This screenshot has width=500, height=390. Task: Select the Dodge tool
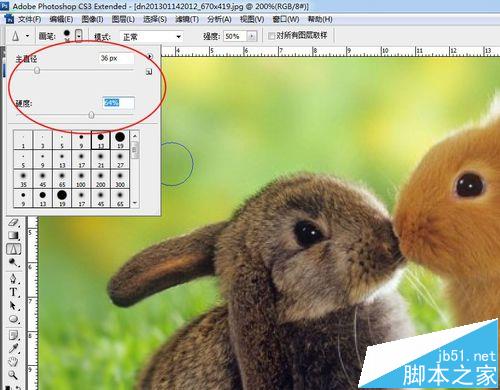click(x=14, y=263)
